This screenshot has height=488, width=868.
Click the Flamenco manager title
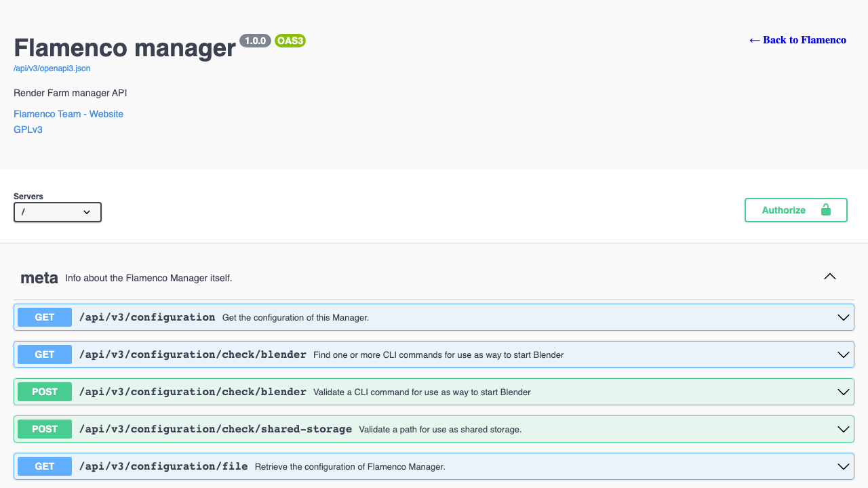pos(125,47)
